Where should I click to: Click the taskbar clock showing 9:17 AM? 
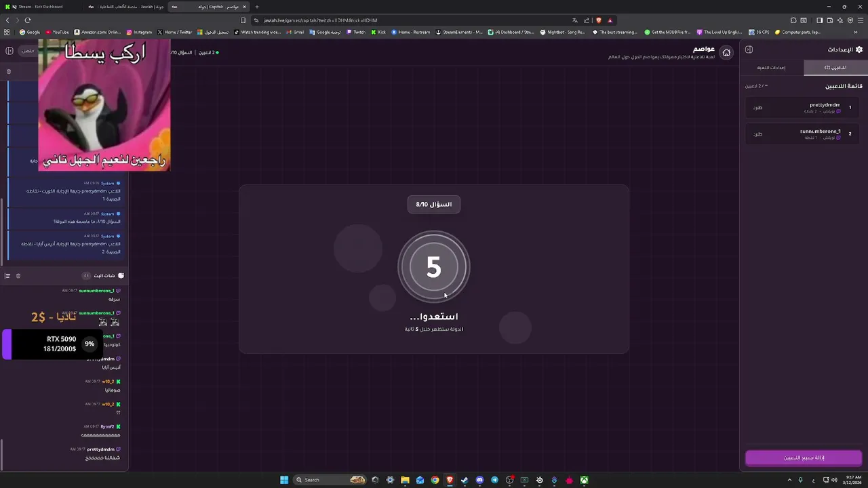853,480
